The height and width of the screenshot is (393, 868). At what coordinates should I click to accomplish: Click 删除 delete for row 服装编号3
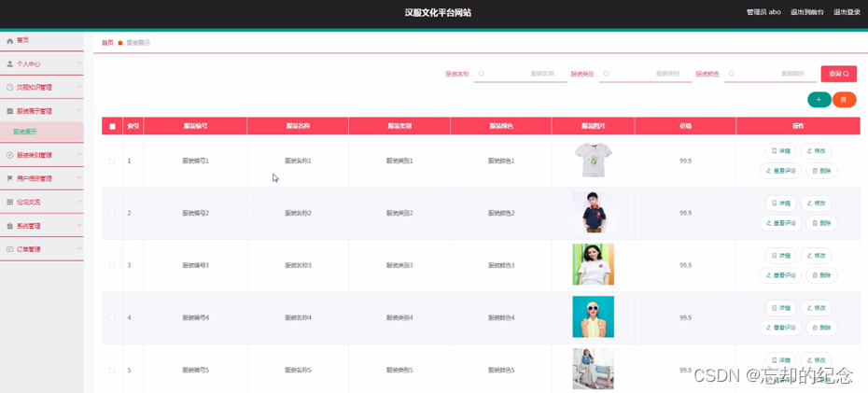(821, 275)
